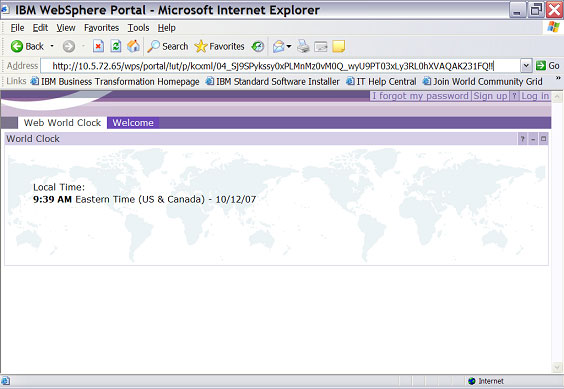Viewport: 564px width, 389px height.
Task: Select the Web World Clock tab
Action: pos(63,123)
